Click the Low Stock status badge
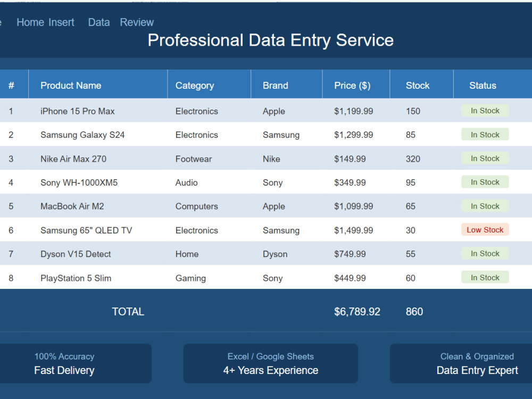This screenshot has width=532, height=399. point(485,230)
